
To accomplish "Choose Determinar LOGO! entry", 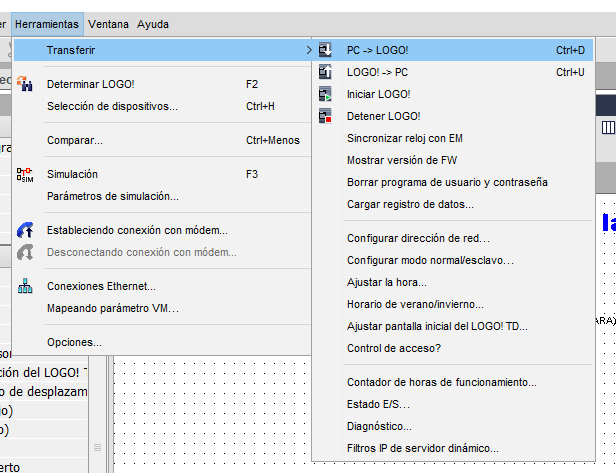I will point(163,84).
